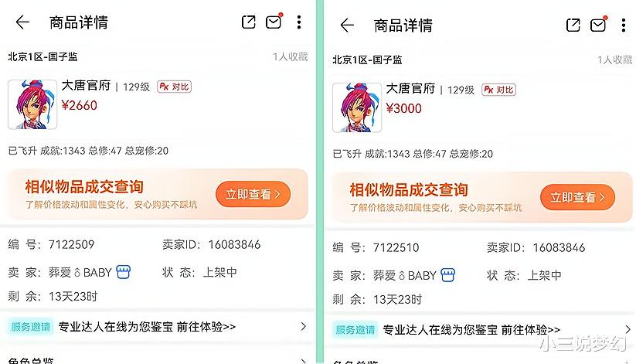Open three-dot menu in left panel
Image resolution: width=636 pixels, height=364 pixels.
pos(299,22)
